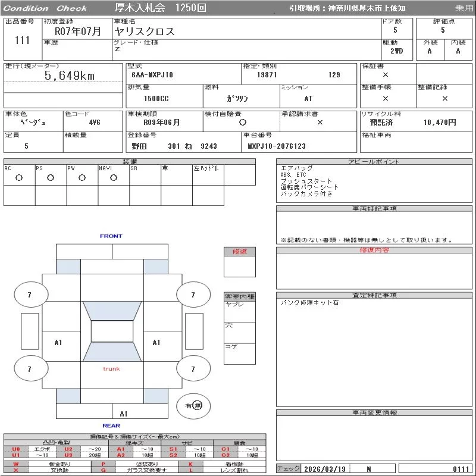Viewport: 476px width, 476px height.
Task: Click the 'U0' legend code
Action: click(x=16, y=449)
